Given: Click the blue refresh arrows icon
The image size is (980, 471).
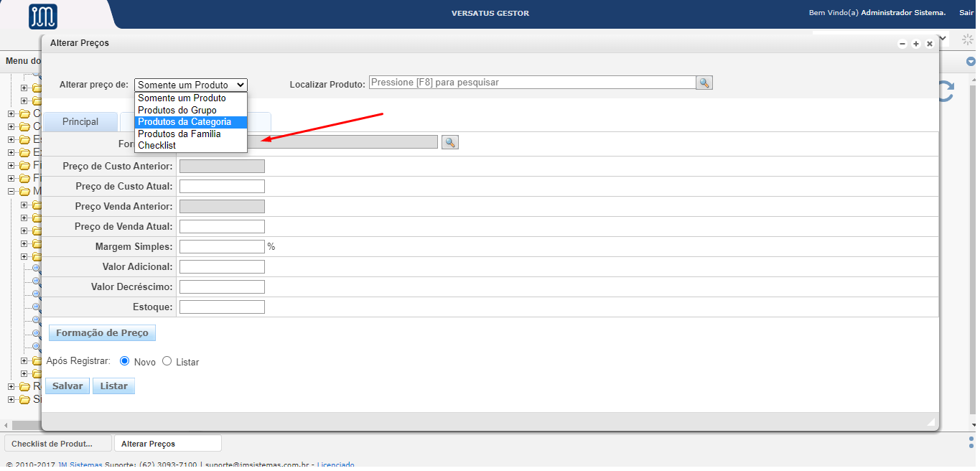Looking at the screenshot, I should 947,91.
